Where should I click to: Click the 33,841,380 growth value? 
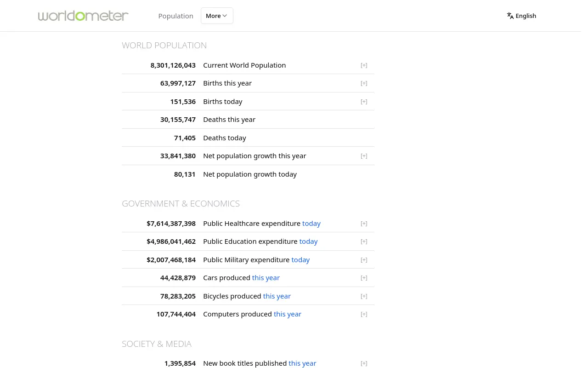(x=178, y=156)
